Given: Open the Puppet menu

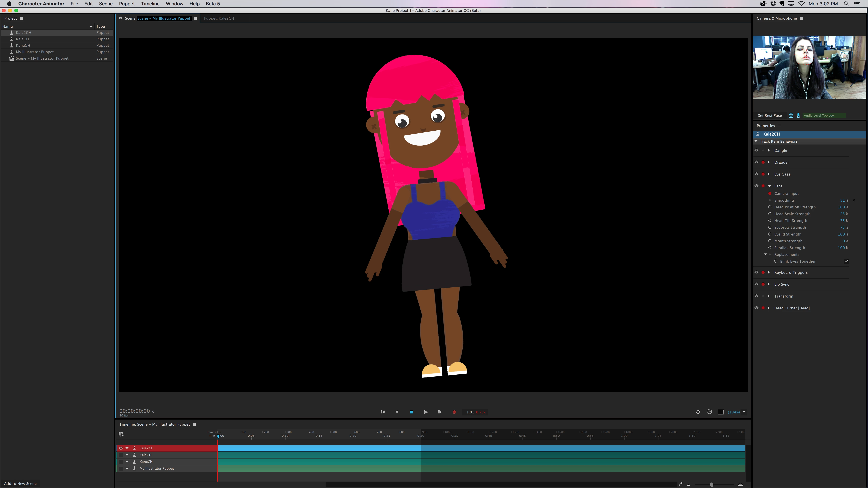Looking at the screenshot, I should pyautogui.click(x=127, y=4).
